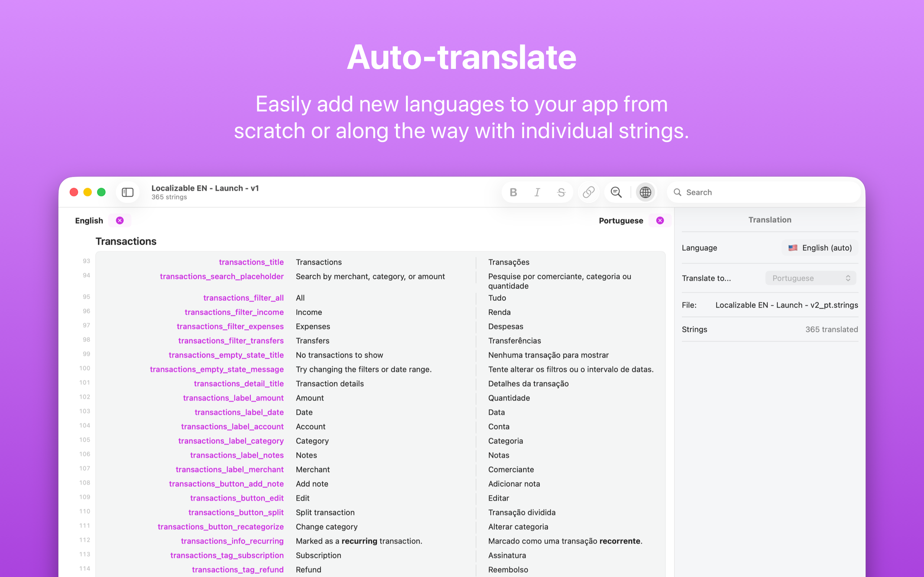Viewport: 924px width, 577px height.
Task: Click the green fullscreen window button
Action: pyautogui.click(x=101, y=192)
